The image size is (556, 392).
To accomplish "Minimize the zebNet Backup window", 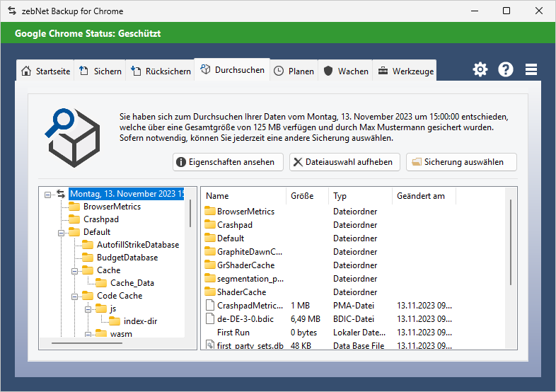I will coord(475,11).
